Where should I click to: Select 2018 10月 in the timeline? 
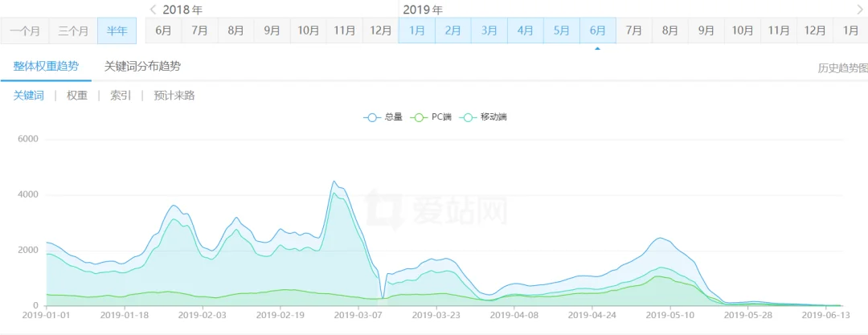coord(308,31)
